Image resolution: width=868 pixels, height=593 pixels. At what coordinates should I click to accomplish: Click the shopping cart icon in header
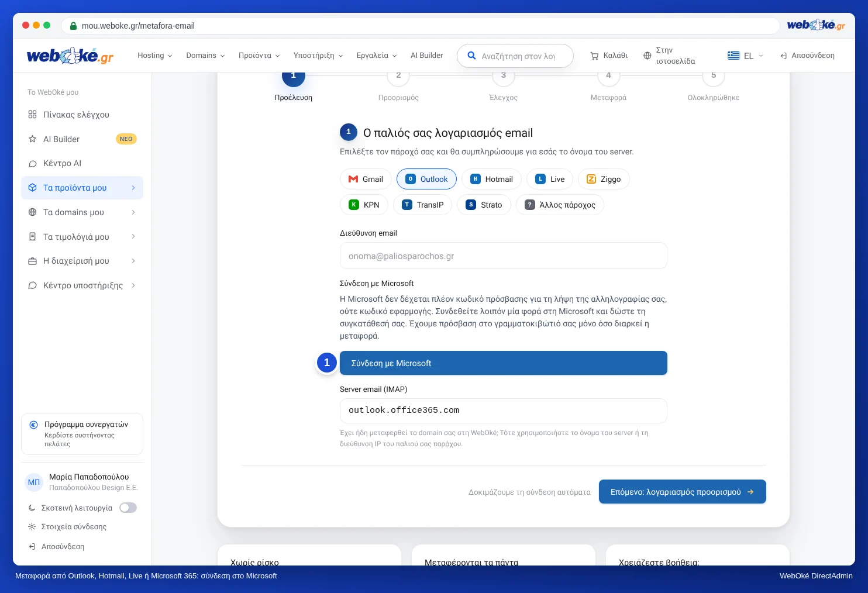594,56
